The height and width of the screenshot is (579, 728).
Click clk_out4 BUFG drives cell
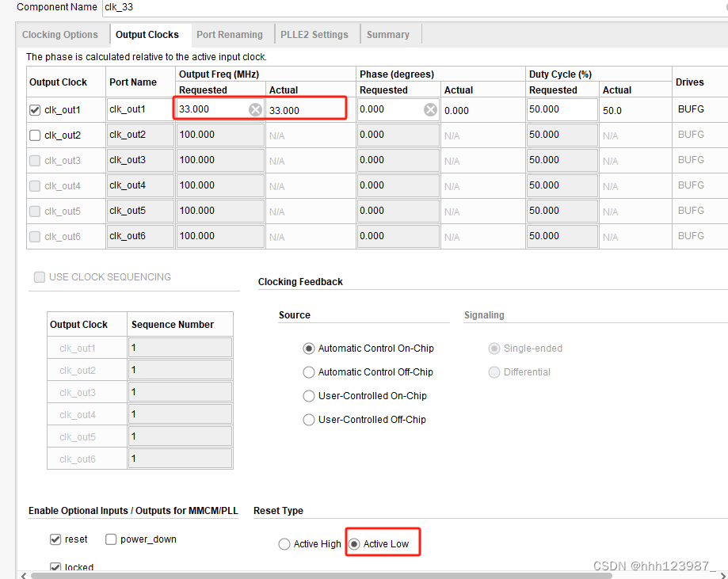(x=691, y=185)
